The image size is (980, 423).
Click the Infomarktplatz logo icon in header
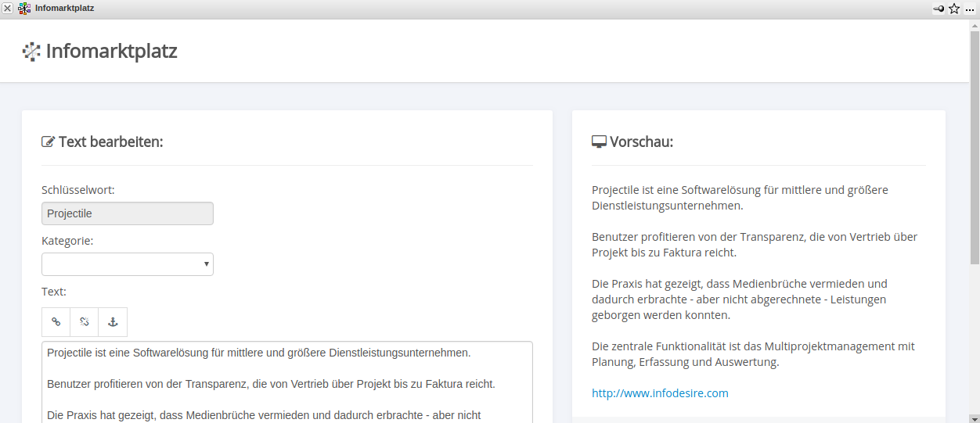click(x=31, y=52)
